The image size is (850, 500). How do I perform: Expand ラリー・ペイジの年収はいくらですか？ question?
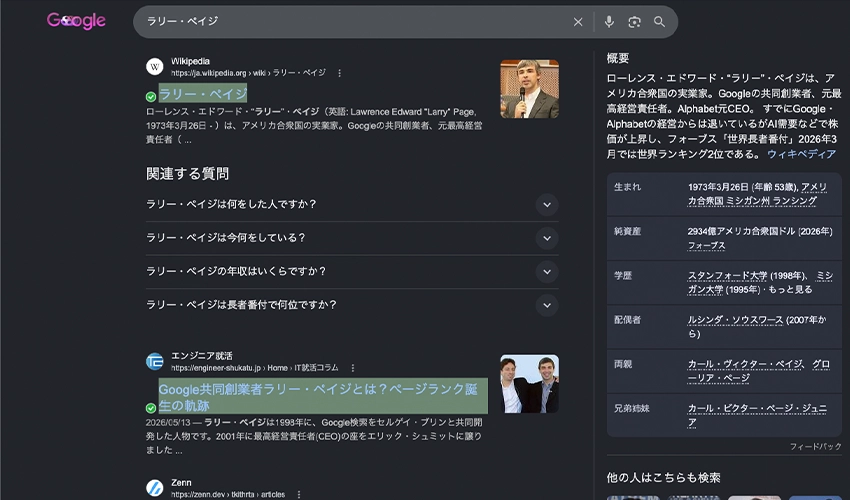[352, 271]
